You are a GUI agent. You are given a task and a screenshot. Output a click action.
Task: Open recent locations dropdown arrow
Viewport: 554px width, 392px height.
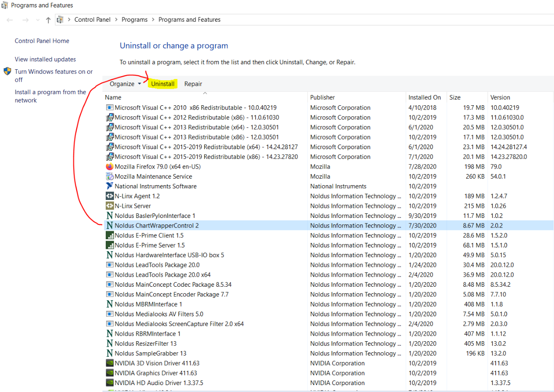coord(38,20)
